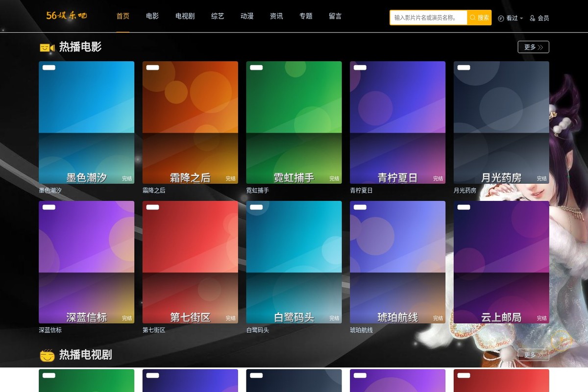The image size is (588, 392).
Task: Click 更多 next to 热播电影
Action: pyautogui.click(x=533, y=47)
